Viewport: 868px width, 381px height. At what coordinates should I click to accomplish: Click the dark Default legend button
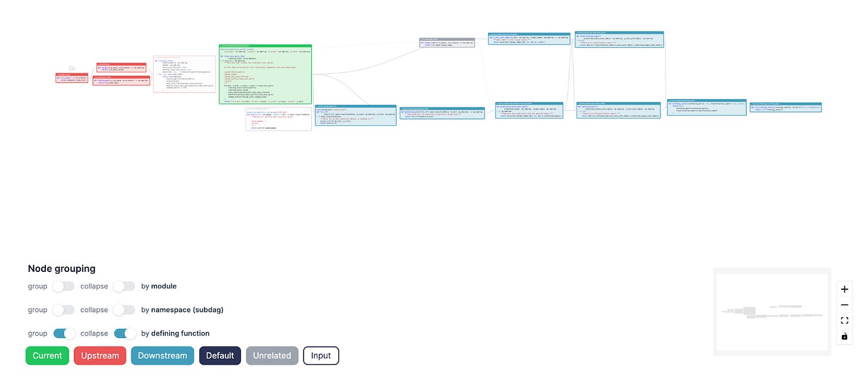(x=220, y=356)
